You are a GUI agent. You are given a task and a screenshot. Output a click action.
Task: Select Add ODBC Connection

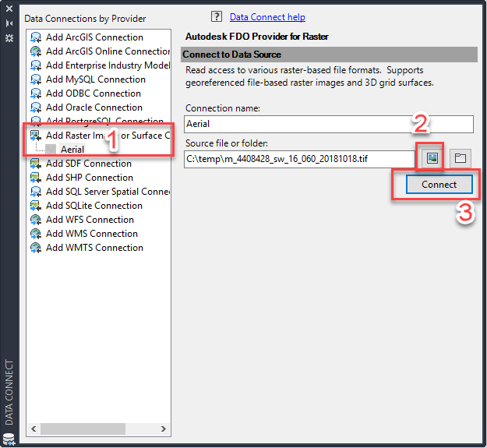click(x=94, y=93)
